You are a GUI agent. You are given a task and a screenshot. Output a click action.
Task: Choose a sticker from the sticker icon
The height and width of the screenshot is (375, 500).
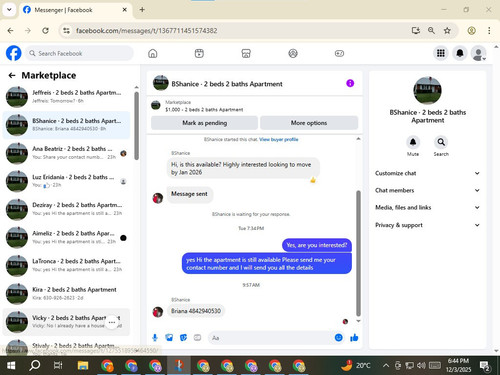(x=183, y=338)
